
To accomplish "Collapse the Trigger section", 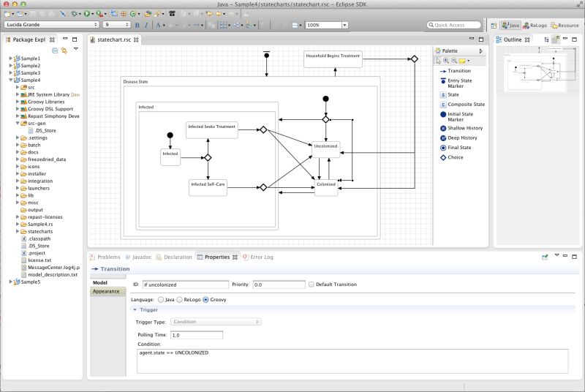I will pyautogui.click(x=135, y=309).
